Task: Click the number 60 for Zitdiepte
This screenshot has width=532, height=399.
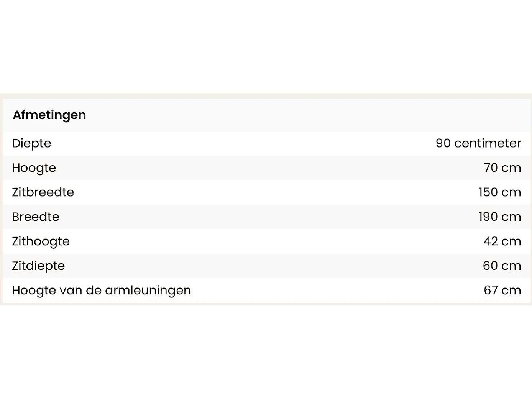Action: pos(490,266)
